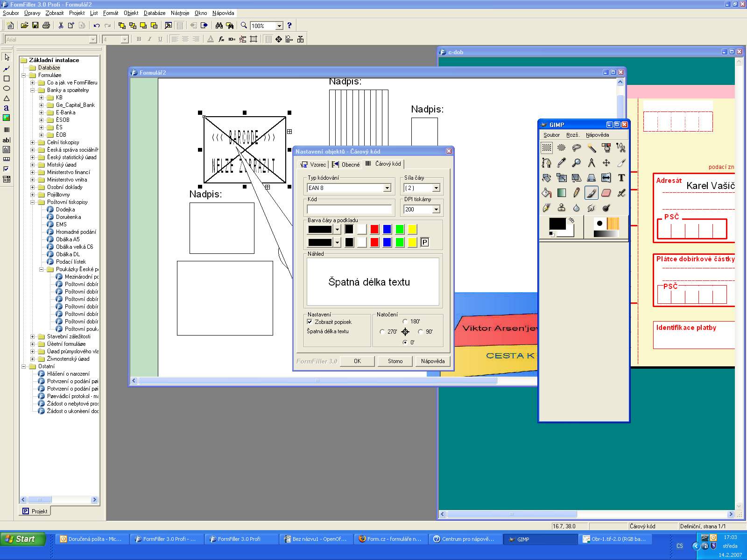Viewport: 747px width, 560px height.
Task: Select the barcode tool in left toolbox
Action: [x=7, y=130]
